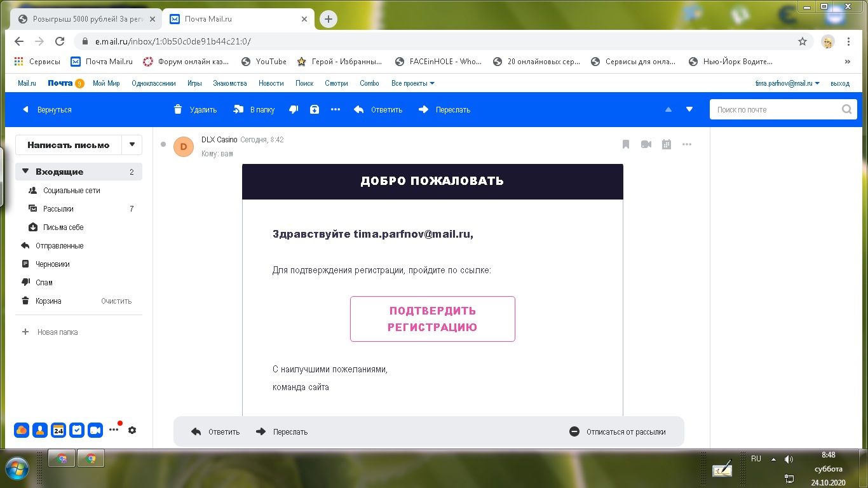Mark the email as spam with thumbs-down icon
The height and width of the screenshot is (488, 868).
pos(294,109)
